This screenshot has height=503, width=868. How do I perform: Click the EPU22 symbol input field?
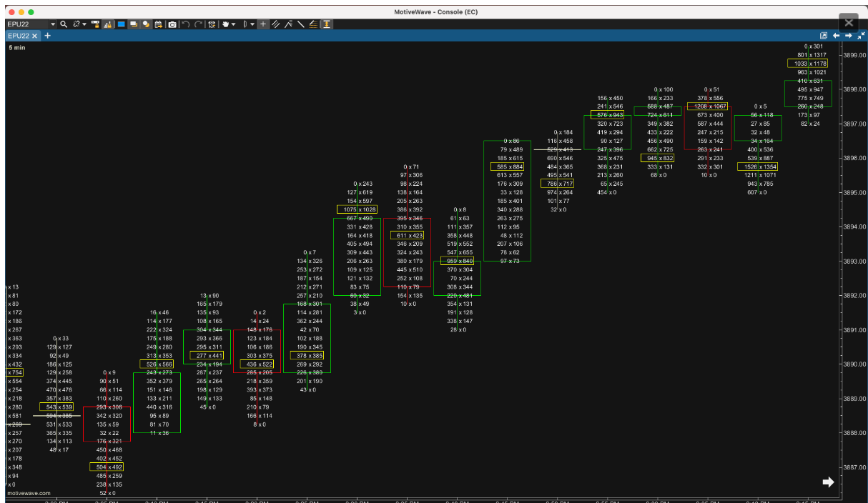point(26,24)
